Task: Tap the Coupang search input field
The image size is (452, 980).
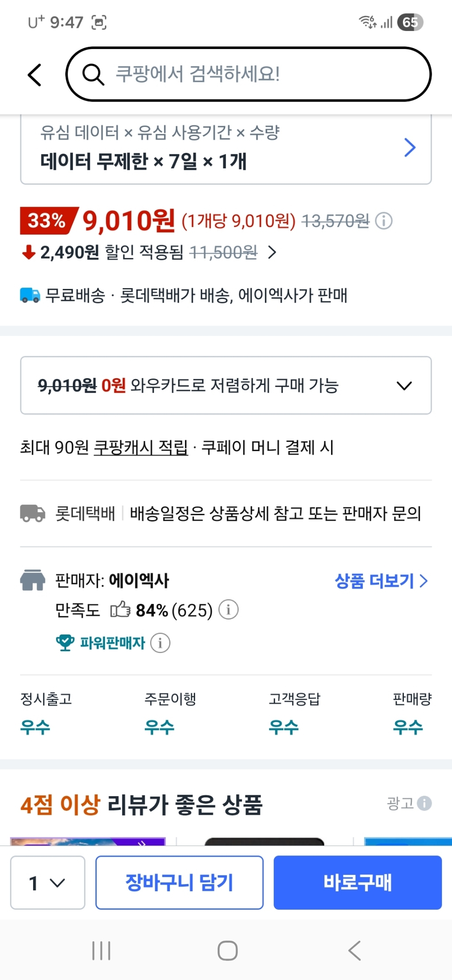Action: tap(247, 75)
